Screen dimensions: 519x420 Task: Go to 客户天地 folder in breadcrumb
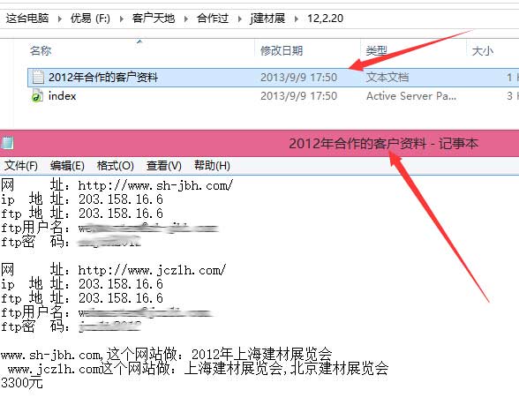pos(154,19)
